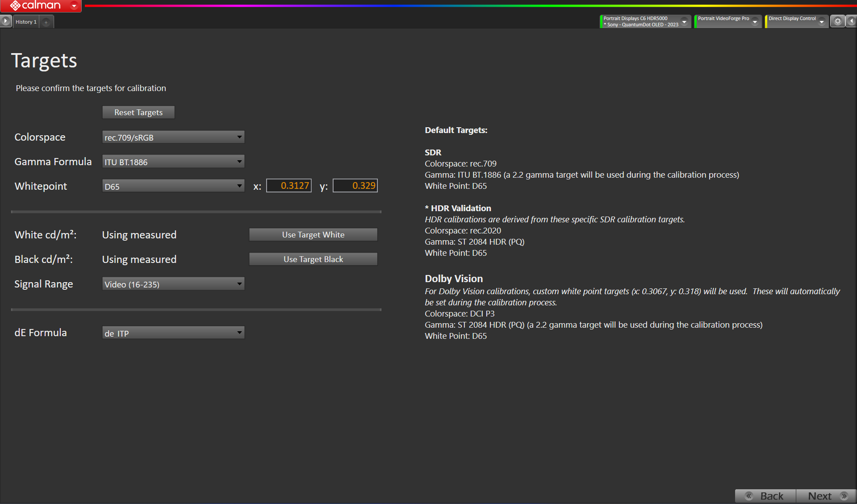Click the left-arrow panel collapse icon
The image size is (857, 504).
click(x=852, y=21)
